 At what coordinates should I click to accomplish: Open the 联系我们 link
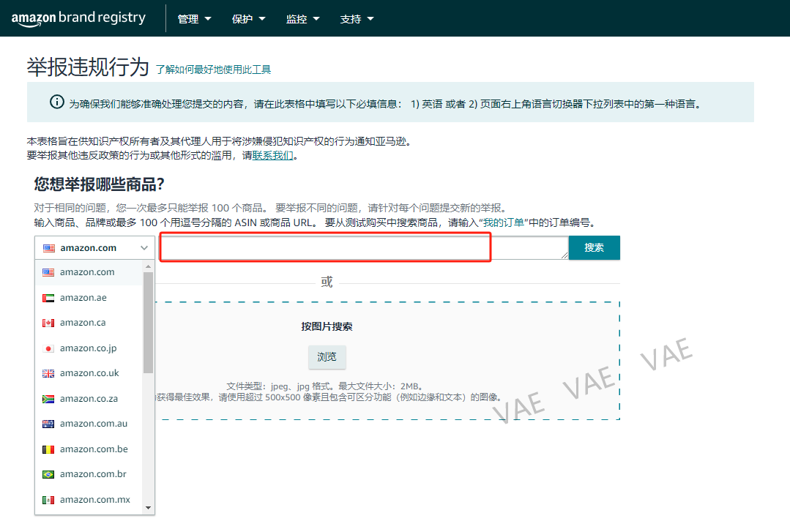pos(272,156)
